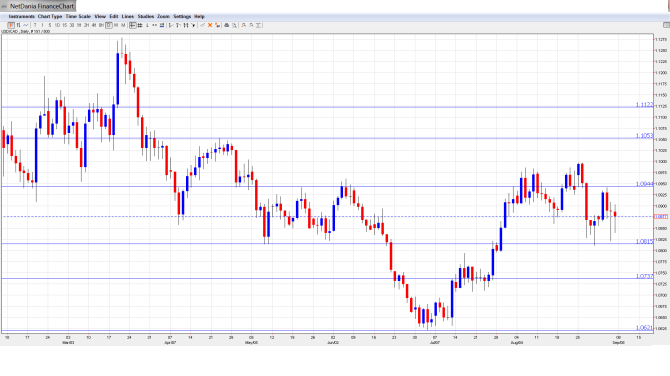Switch to the 1H time scale
Viewport: 670px width, 376px height.
point(79,25)
